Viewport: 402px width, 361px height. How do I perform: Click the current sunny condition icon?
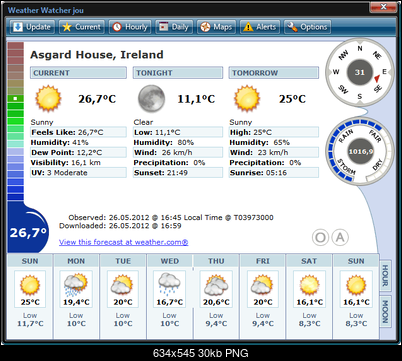coord(49,98)
